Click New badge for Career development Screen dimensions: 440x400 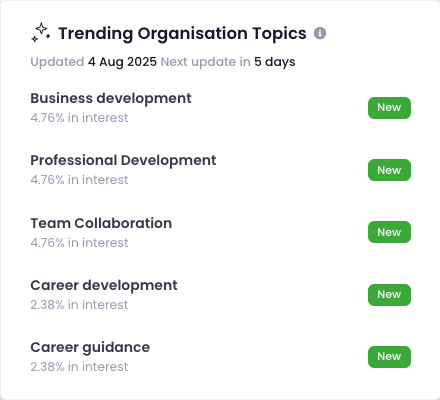pyautogui.click(x=389, y=295)
